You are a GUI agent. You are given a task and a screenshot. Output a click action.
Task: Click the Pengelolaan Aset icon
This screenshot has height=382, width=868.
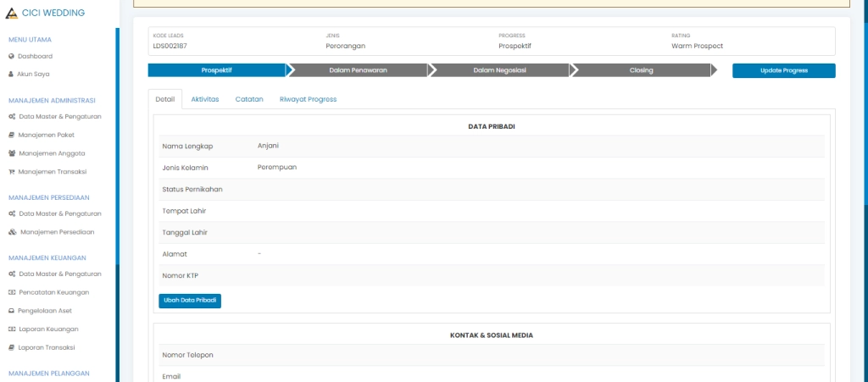[x=12, y=310]
